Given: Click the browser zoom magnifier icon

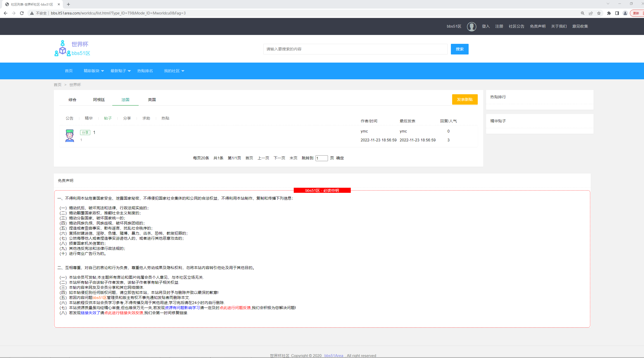Looking at the screenshot, I should [583, 13].
